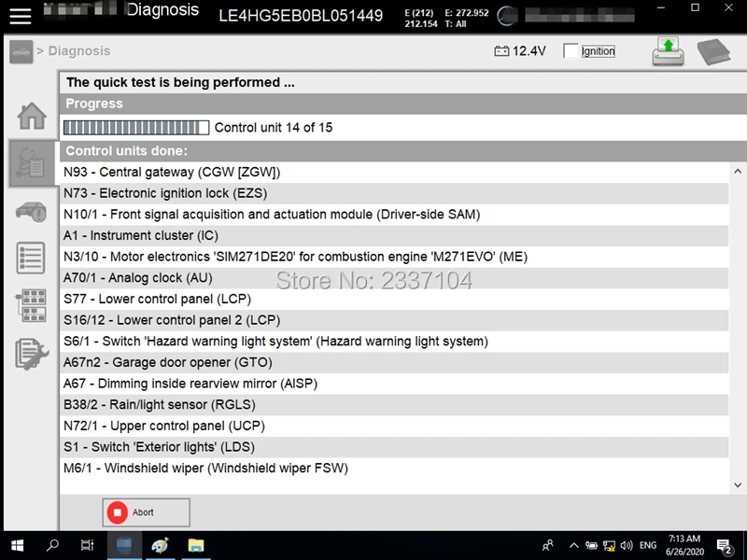Click the People tray icon
747x560 pixels.
(548, 545)
